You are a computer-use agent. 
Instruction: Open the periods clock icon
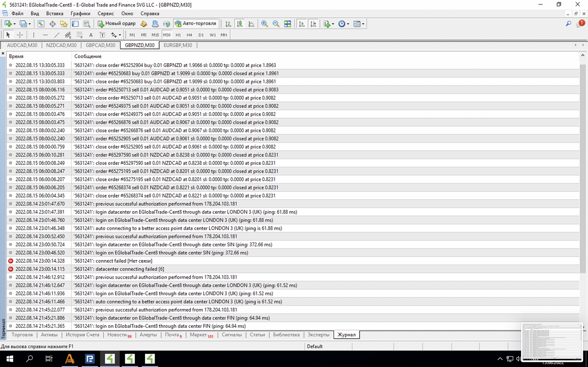pyautogui.click(x=342, y=24)
